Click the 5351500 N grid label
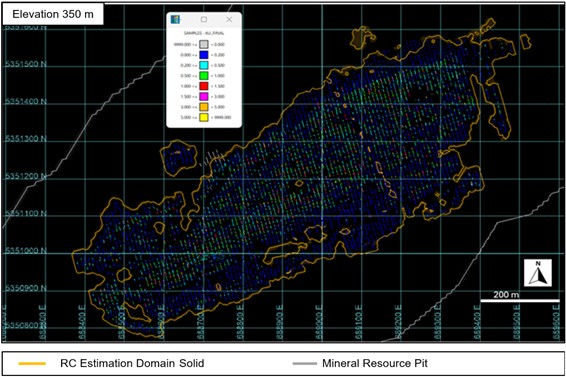The height and width of the screenshot is (377, 566). [x=26, y=64]
